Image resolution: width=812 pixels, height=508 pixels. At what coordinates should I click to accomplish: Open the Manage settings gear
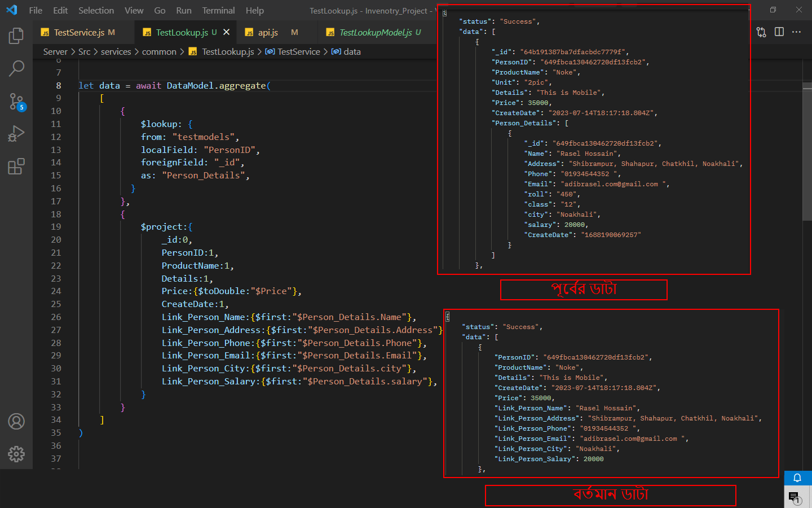[16, 454]
